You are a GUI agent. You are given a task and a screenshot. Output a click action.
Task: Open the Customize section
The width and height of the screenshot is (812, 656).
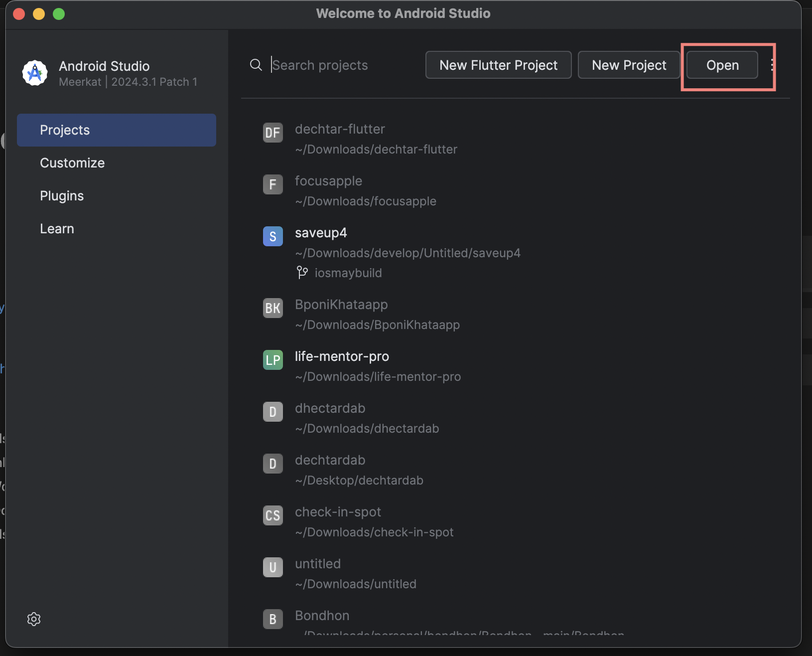pos(72,163)
